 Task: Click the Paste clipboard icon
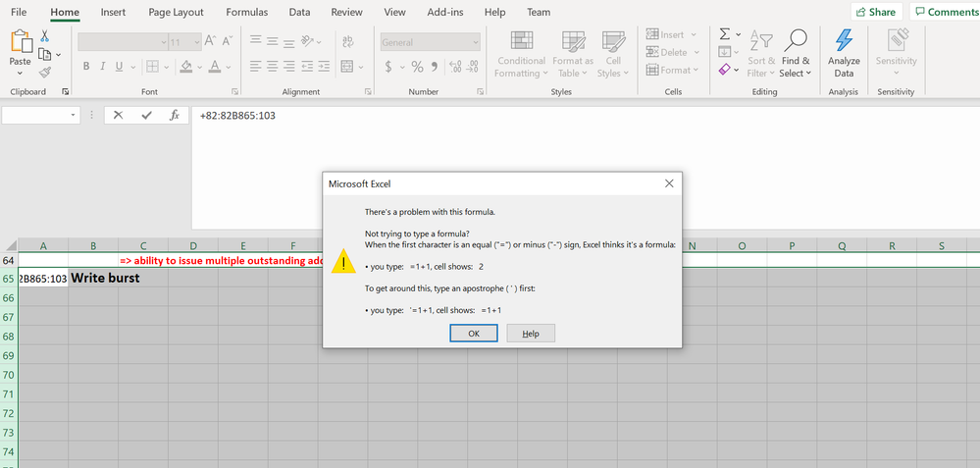[22, 42]
